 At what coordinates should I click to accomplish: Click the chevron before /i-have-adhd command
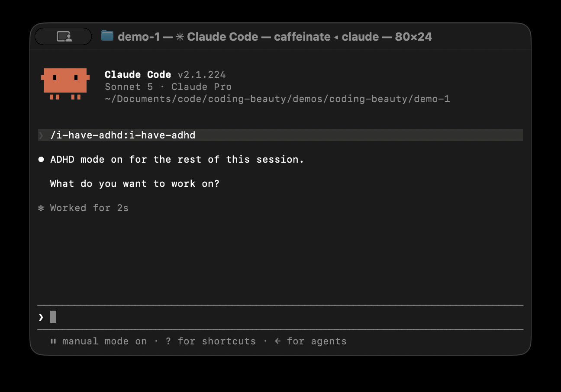[x=41, y=135]
